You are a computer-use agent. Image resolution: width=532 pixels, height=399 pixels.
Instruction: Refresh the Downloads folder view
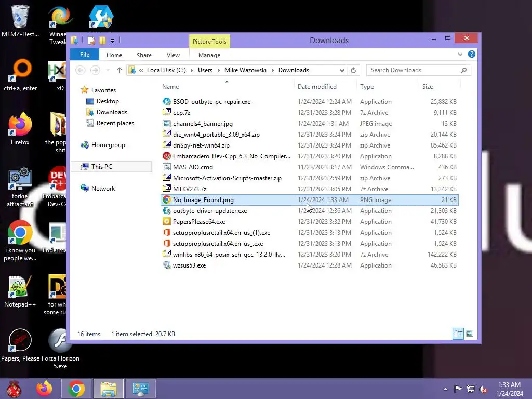coord(353,70)
